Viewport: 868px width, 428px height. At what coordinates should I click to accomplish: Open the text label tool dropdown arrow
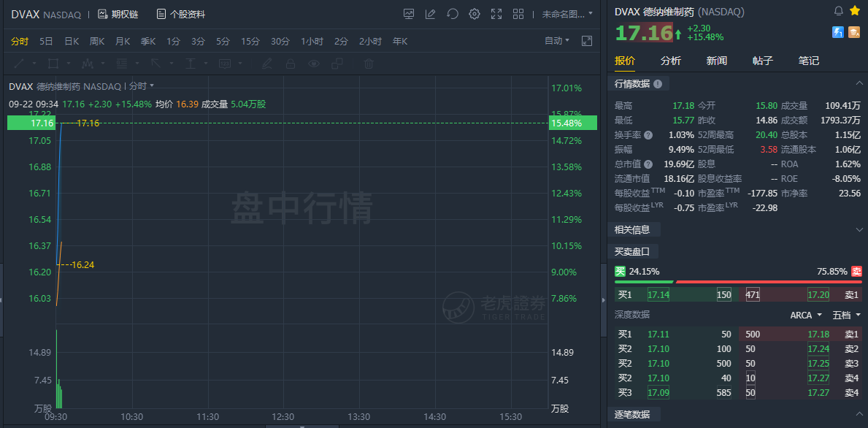239,64
